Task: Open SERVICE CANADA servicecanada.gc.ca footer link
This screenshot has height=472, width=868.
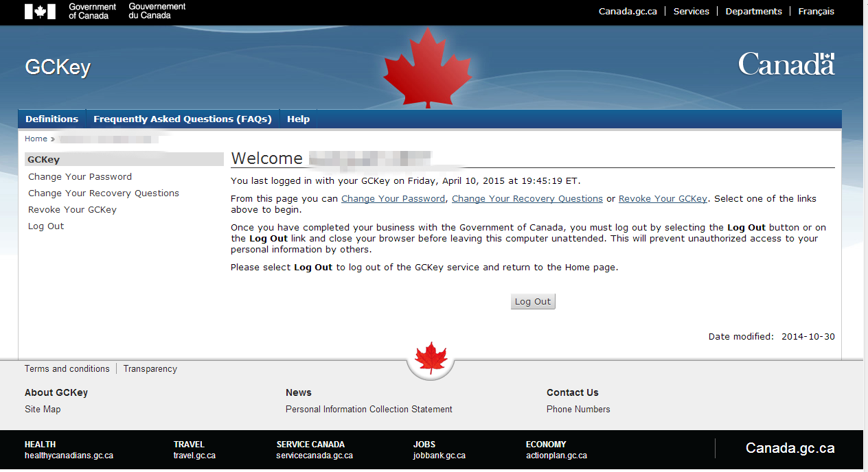Action: [315, 449]
